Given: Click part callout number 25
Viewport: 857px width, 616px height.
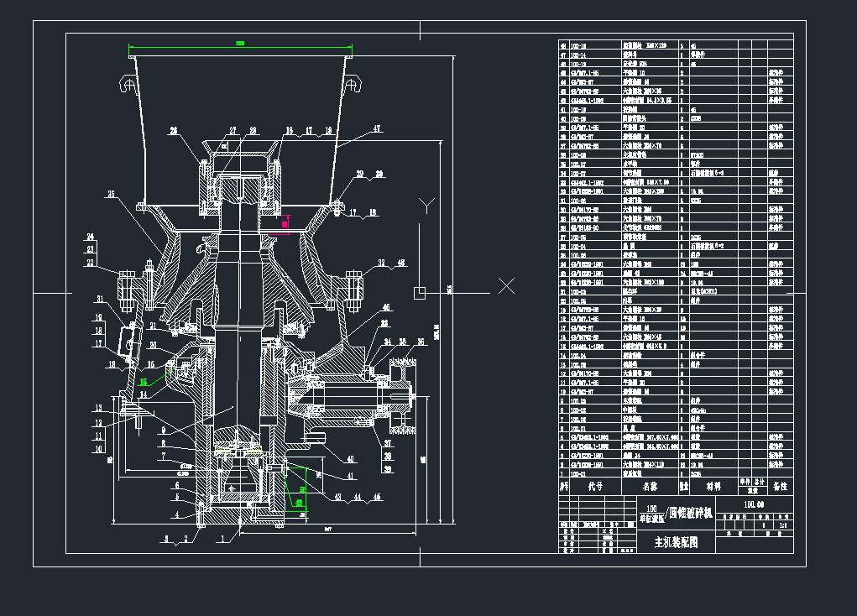Looking at the screenshot, I should point(109,195).
